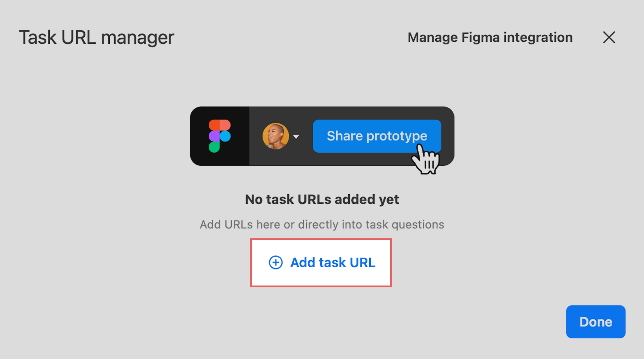Click the Task URL manager heading
The height and width of the screenshot is (359, 644).
(96, 37)
